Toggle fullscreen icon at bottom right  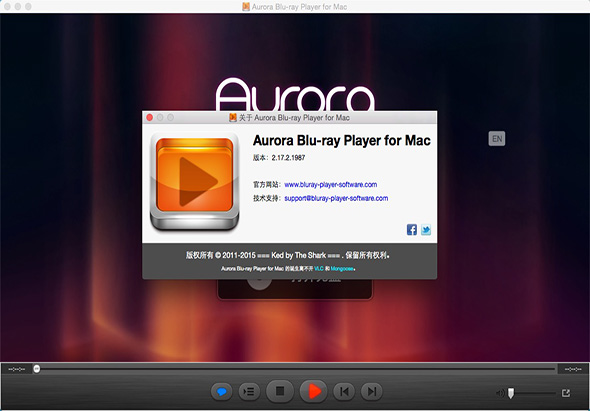[x=566, y=393]
